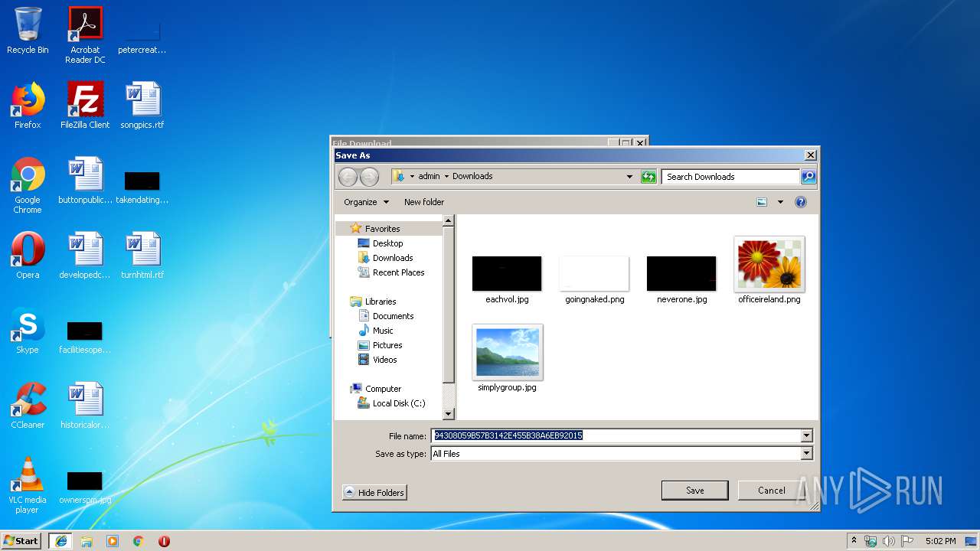980x551 pixels.
Task: Click the volume tray icon
Action: [x=889, y=541]
